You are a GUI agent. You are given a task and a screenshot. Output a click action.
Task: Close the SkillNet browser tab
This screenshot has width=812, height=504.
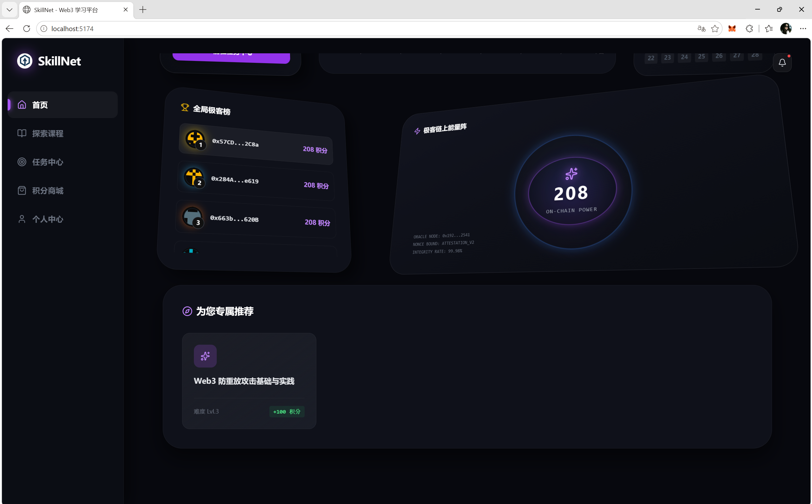pos(126,10)
